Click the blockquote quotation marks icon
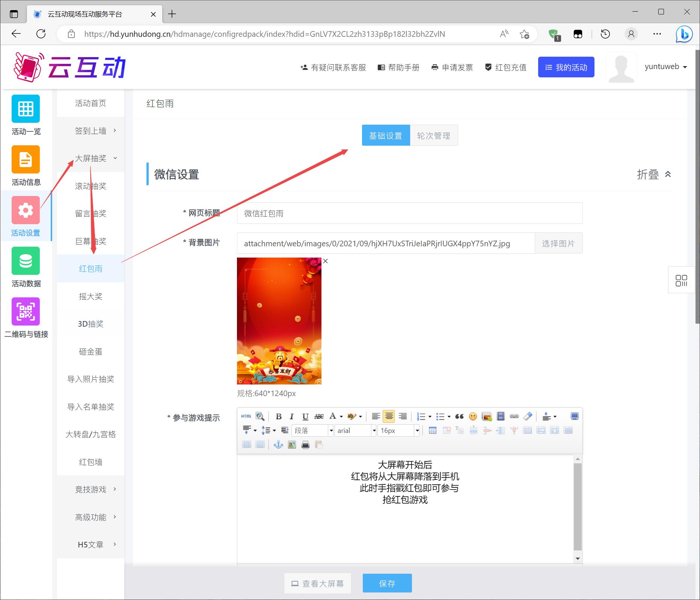This screenshot has height=600, width=700. coord(459,416)
